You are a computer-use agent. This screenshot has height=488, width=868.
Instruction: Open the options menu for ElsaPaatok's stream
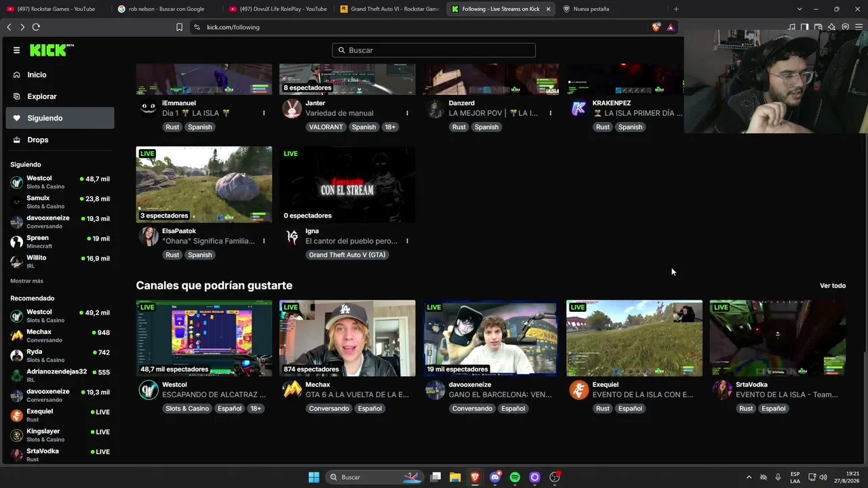(264, 241)
